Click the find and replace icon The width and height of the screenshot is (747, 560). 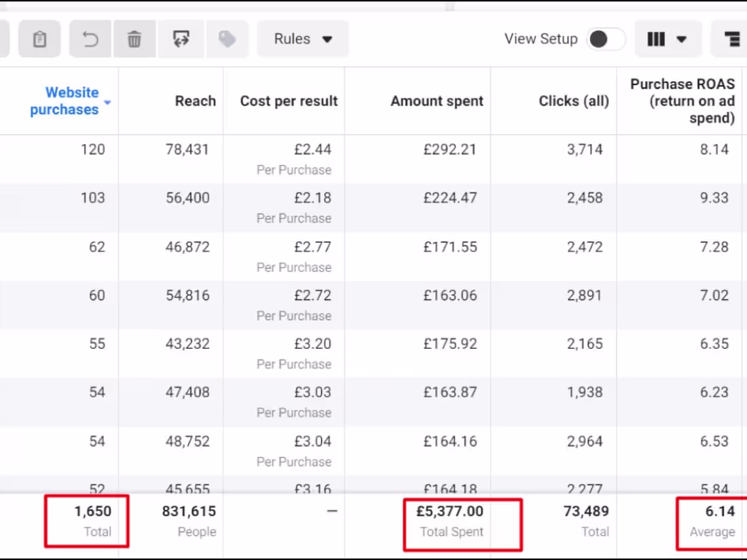coord(181,39)
